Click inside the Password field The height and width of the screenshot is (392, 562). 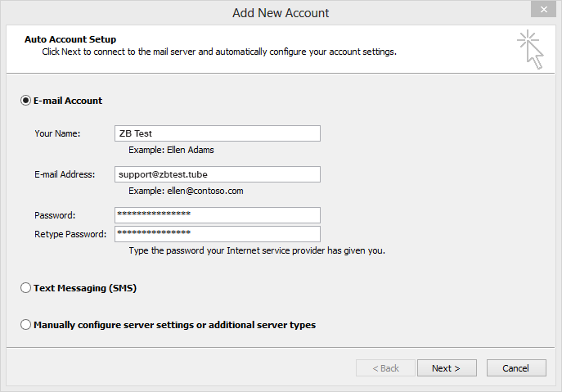[217, 214]
